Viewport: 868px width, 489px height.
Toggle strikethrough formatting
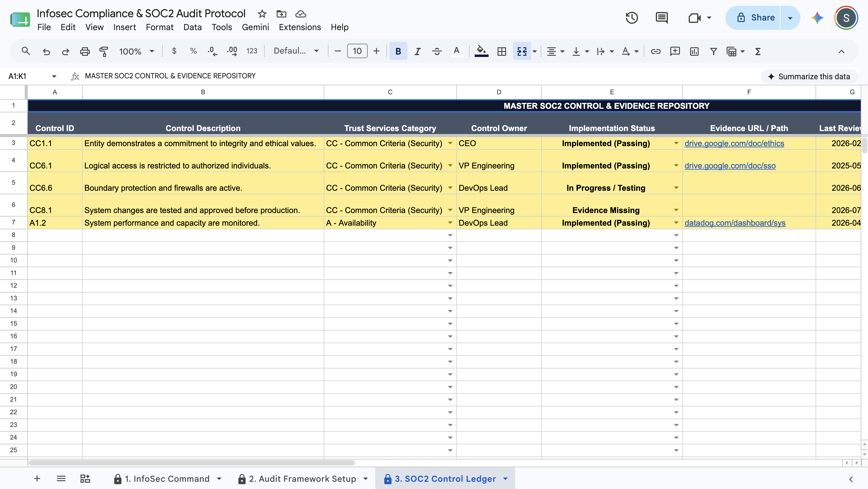[x=437, y=51]
